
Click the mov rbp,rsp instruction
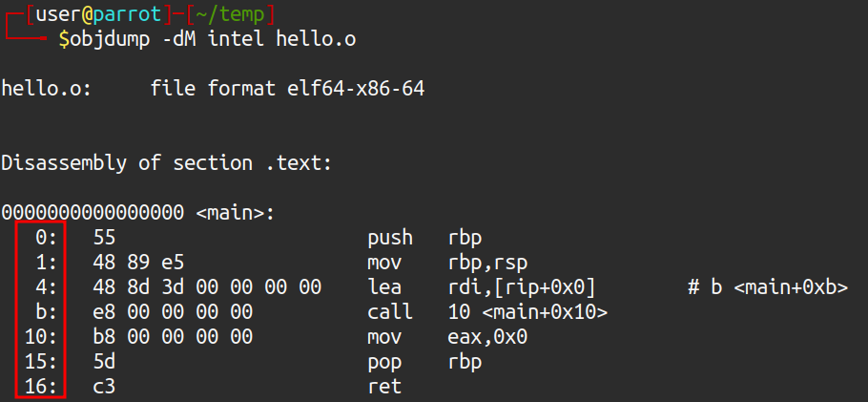click(449, 263)
